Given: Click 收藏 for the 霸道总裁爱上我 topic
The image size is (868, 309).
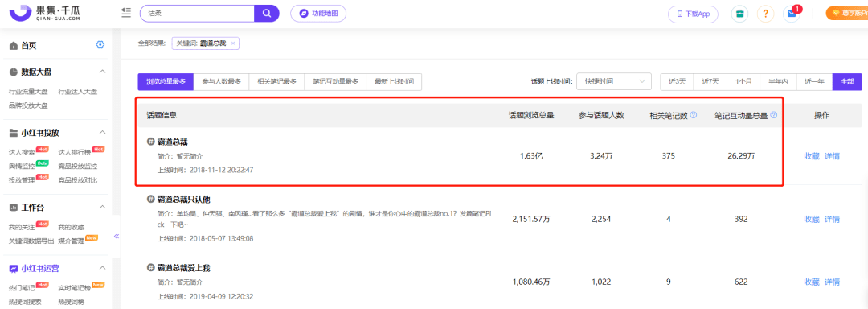Looking at the screenshot, I should [812, 282].
